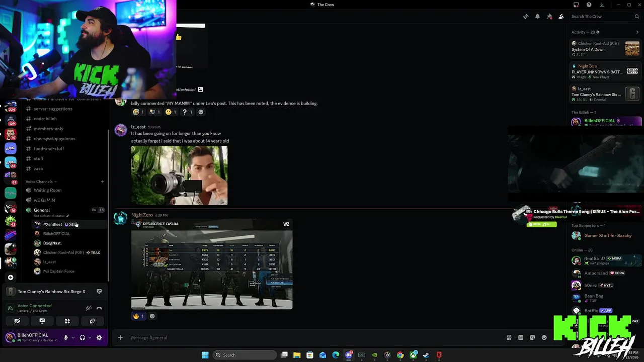Click #XenBleet in voice member list
Screen dimensions: 644x362
tap(52, 224)
